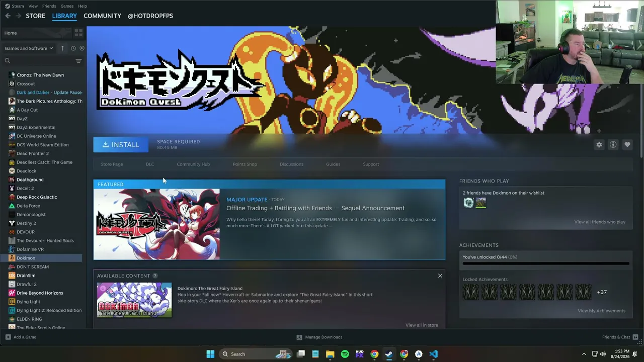Install Dokimon with the INSTALL button

121,145
